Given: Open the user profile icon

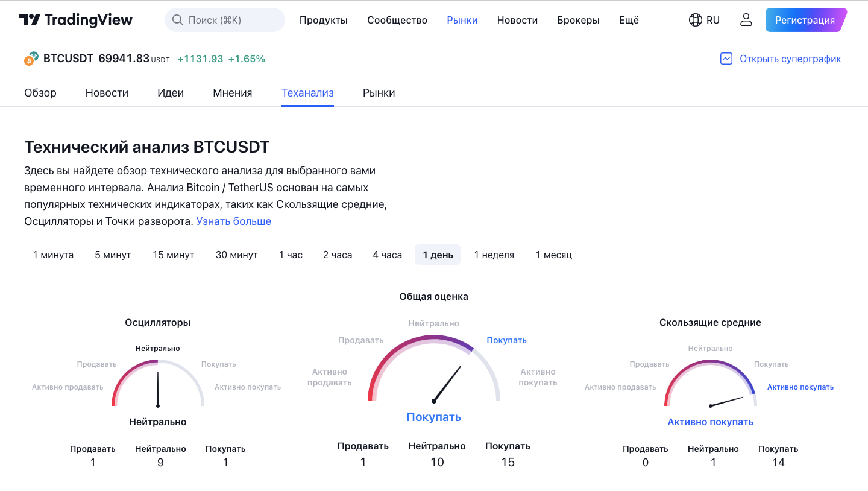Looking at the screenshot, I should click(x=746, y=20).
